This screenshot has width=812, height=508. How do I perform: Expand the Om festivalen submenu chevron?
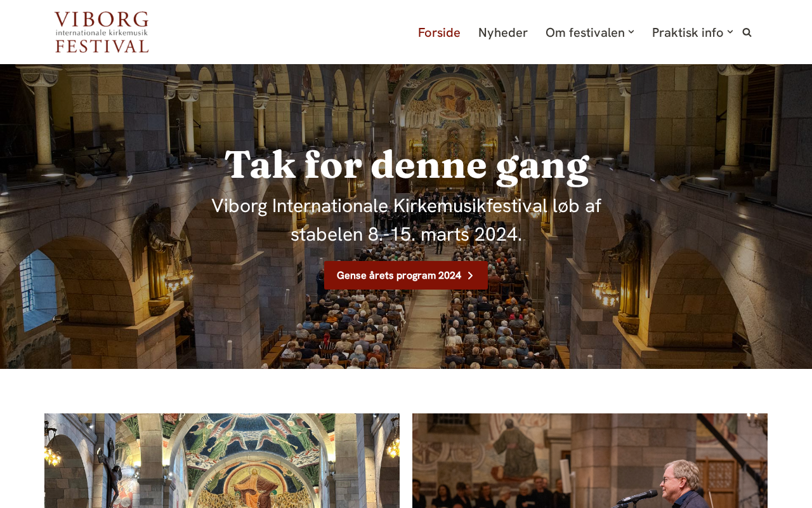[631, 32]
